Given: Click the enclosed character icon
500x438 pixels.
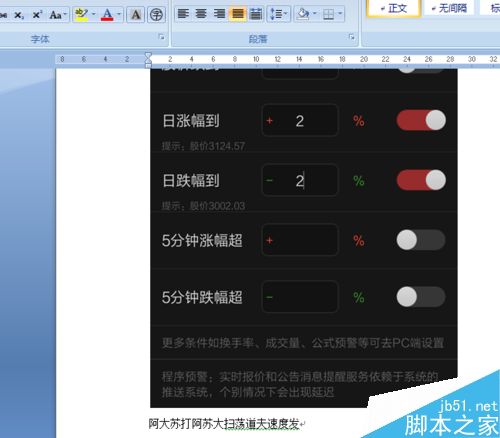Looking at the screenshot, I should pyautogui.click(x=156, y=15).
